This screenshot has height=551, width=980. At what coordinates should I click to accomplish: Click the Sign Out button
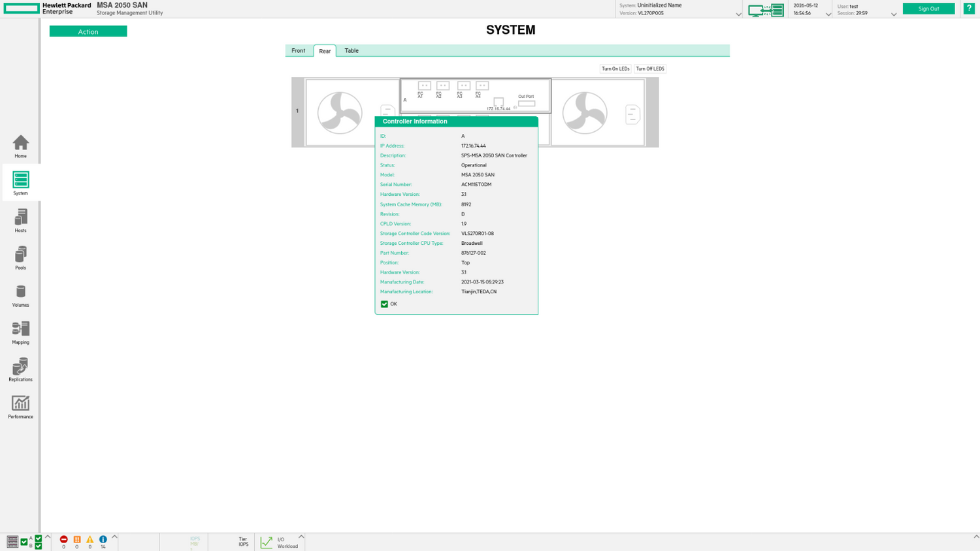pos(928,8)
